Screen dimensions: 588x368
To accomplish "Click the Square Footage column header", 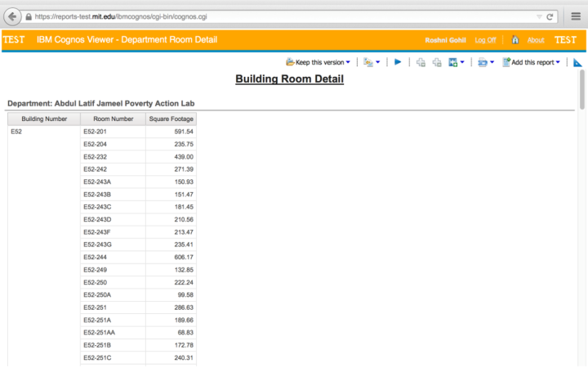I will point(171,119).
